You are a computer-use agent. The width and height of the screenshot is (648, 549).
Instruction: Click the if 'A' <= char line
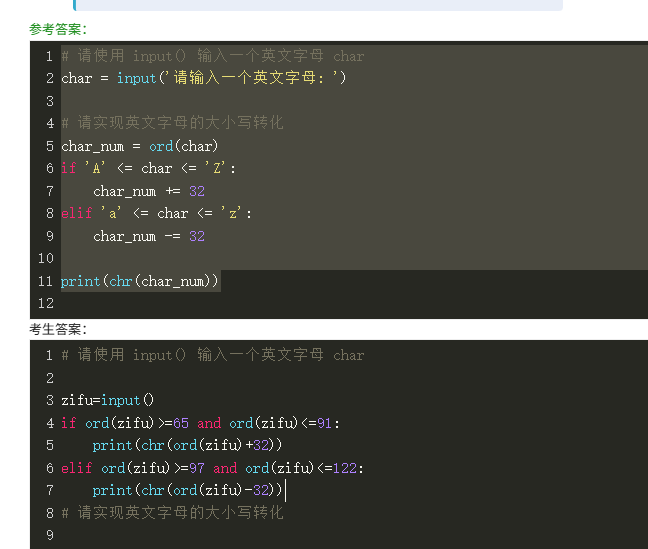[148, 168]
